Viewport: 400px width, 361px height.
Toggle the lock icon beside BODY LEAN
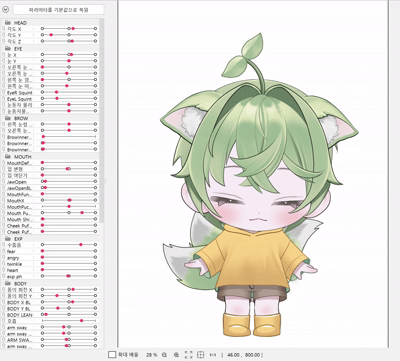pyautogui.click(x=4, y=315)
